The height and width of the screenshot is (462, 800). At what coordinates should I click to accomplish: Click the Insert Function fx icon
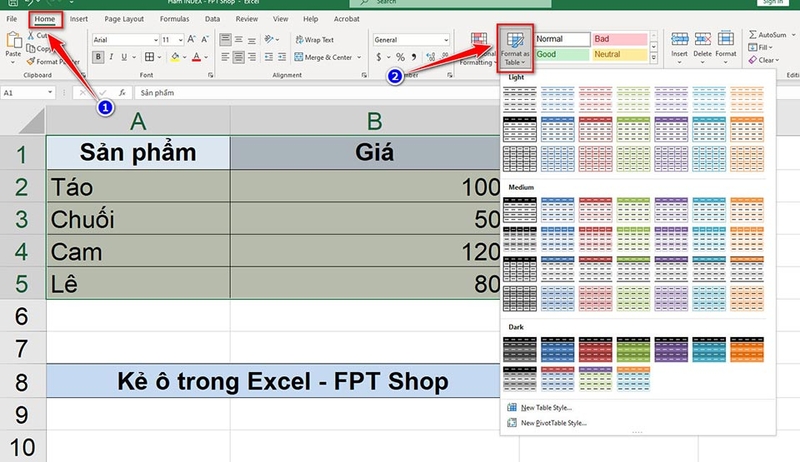(x=122, y=92)
